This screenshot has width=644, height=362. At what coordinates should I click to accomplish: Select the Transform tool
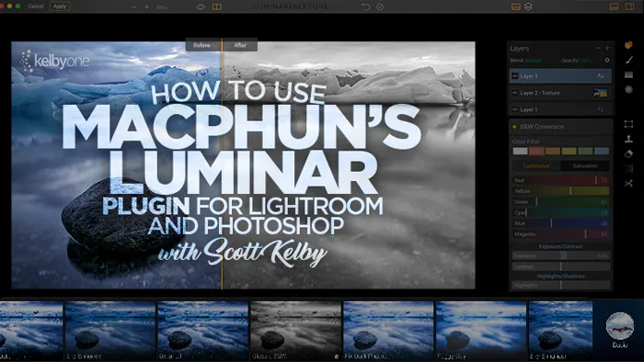[628, 124]
